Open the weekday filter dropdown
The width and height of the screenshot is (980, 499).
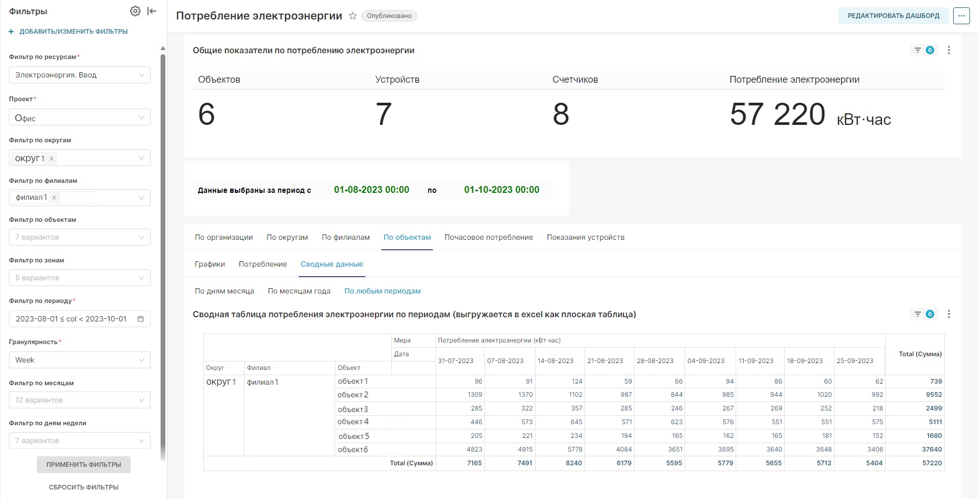pyautogui.click(x=80, y=441)
